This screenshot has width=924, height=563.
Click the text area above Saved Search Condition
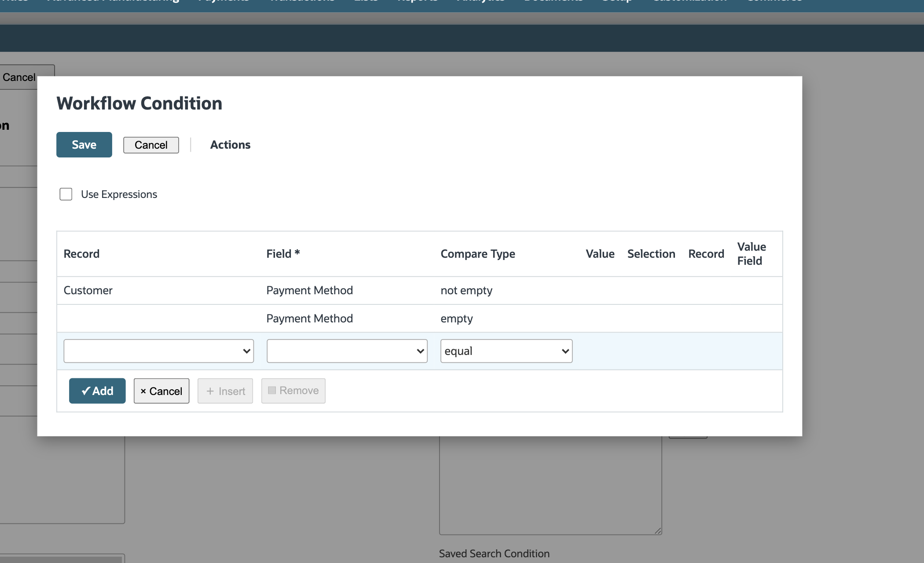click(x=550, y=486)
